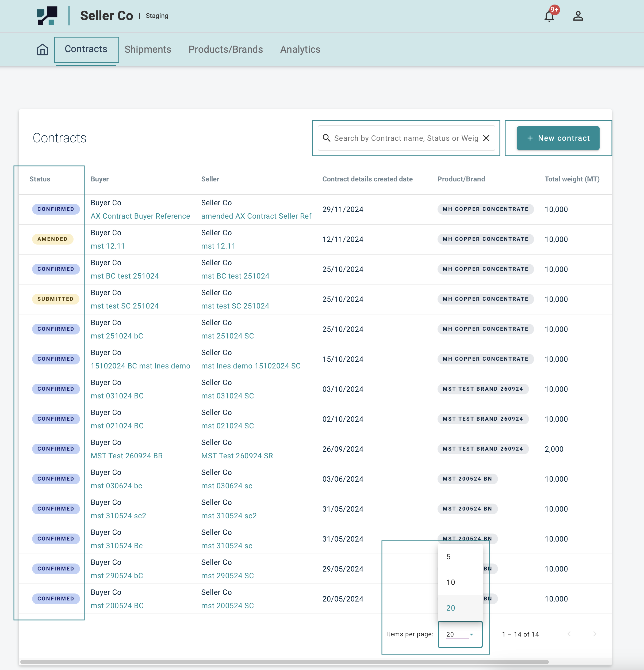This screenshot has width=644, height=670.
Task: Click the previous page arrow
Action: (x=569, y=634)
